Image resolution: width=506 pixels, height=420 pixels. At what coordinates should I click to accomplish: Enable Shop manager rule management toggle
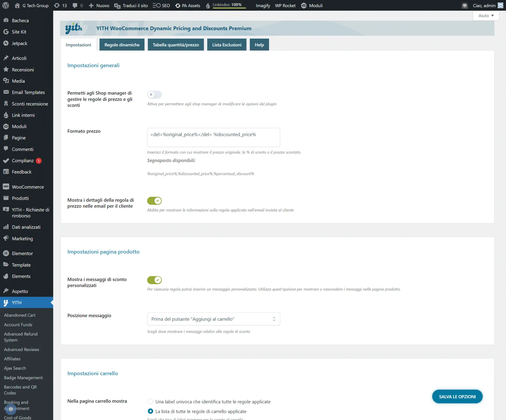pyautogui.click(x=154, y=95)
